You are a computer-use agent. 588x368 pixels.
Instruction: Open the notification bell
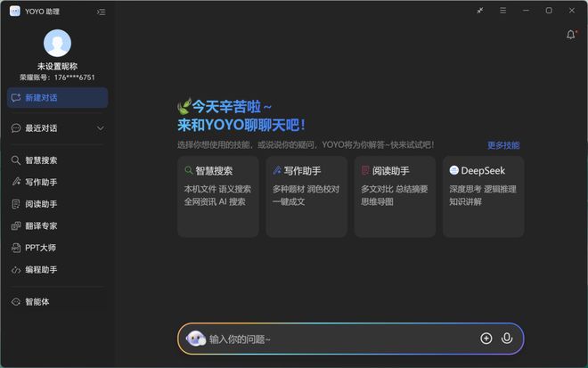point(571,35)
